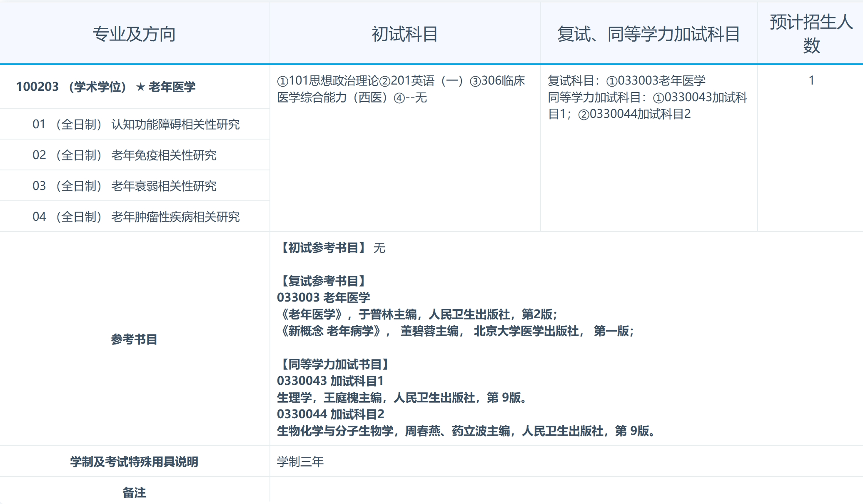Click the enrollment number 1 cell
Image resolution: width=863 pixels, height=504 pixels.
tap(811, 80)
